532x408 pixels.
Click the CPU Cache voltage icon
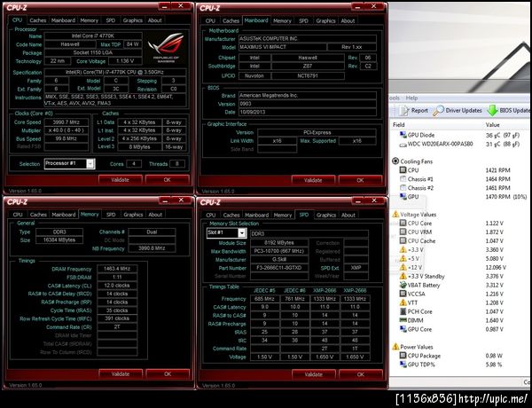(x=403, y=240)
